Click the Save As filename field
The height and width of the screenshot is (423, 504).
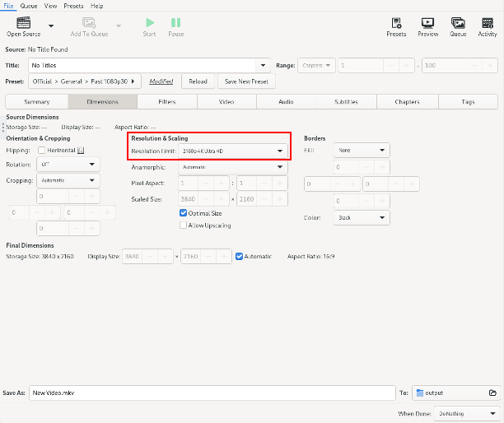[212, 393]
